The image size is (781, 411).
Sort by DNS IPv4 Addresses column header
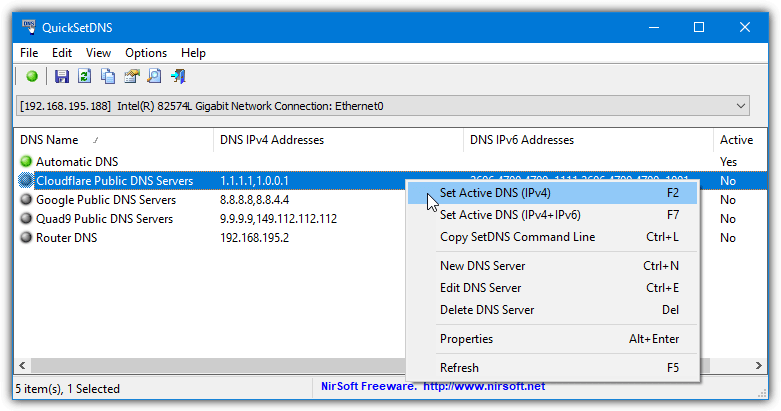(x=338, y=140)
